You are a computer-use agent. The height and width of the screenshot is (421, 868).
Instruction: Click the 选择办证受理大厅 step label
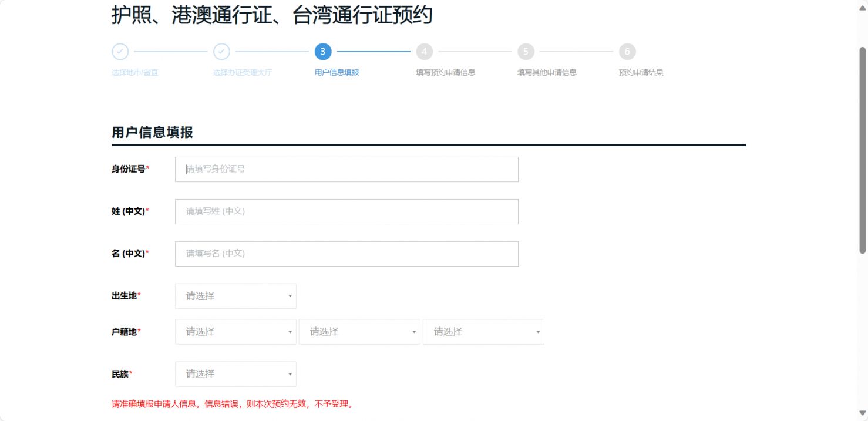[243, 72]
